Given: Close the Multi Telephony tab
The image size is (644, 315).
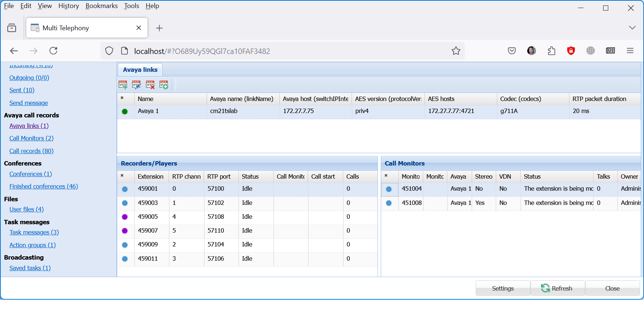Looking at the screenshot, I should pyautogui.click(x=139, y=28).
